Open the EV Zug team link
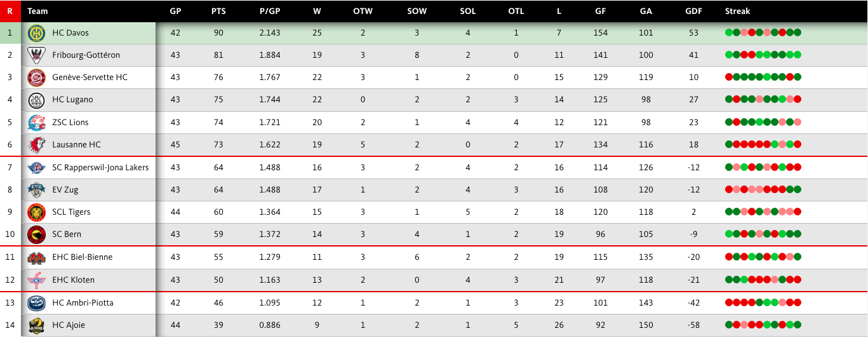This screenshot has height=338, width=868. (x=65, y=190)
